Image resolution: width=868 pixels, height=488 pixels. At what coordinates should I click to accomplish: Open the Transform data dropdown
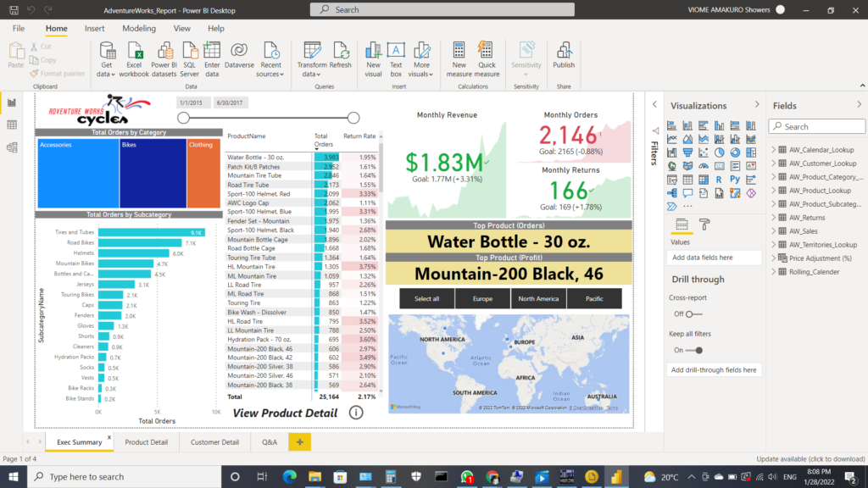pos(312,60)
